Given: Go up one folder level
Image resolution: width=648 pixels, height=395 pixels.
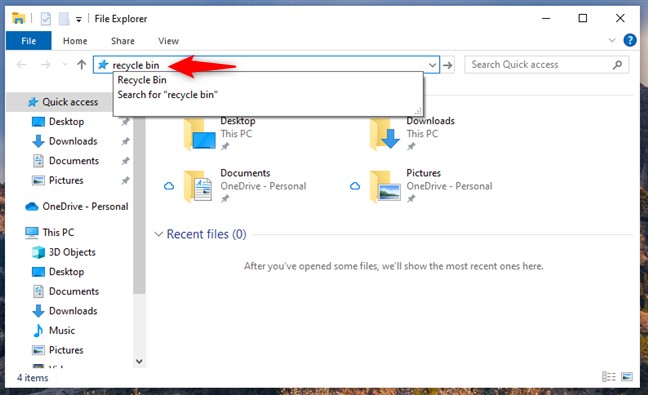Looking at the screenshot, I should (x=81, y=65).
